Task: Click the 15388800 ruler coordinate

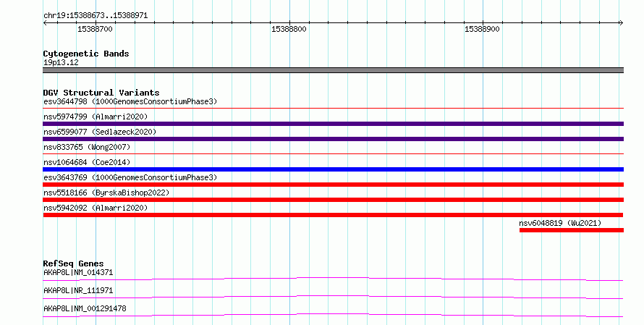Action: point(289,29)
